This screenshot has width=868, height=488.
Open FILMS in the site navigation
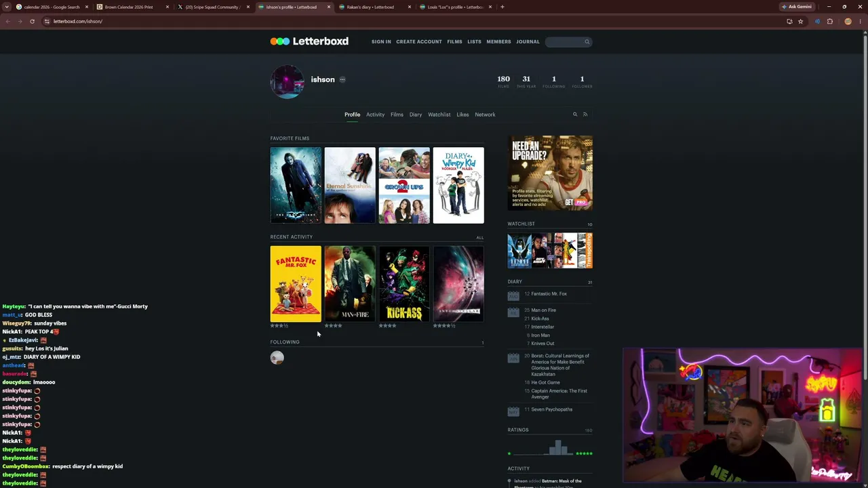(454, 42)
